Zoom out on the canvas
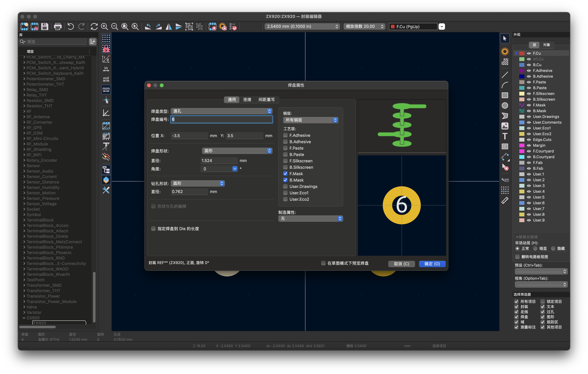 [x=115, y=26]
